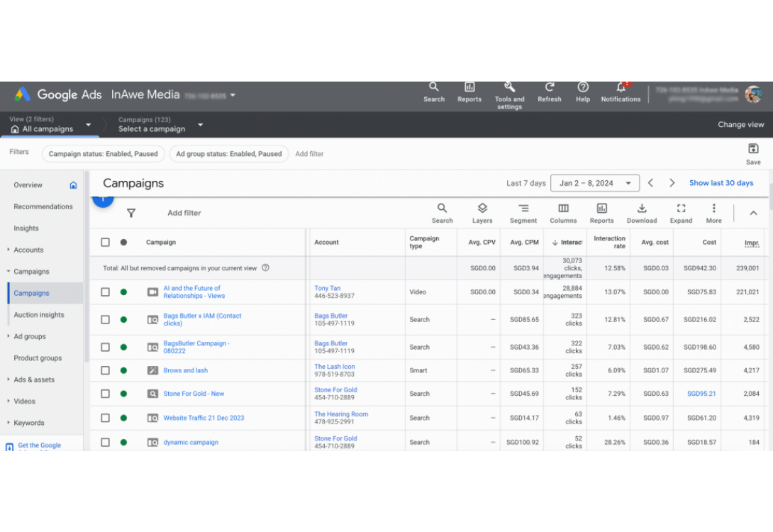Go to previous date range
773x532 pixels.
pyautogui.click(x=651, y=183)
